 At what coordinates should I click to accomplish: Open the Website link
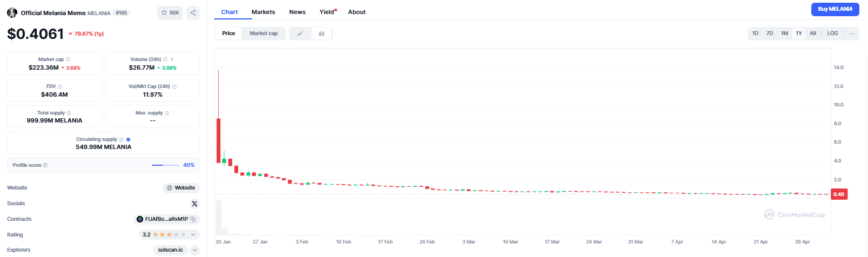pyautogui.click(x=181, y=188)
